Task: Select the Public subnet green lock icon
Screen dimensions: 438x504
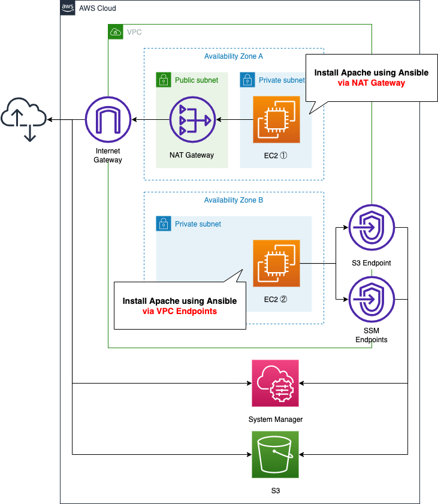Action: (x=163, y=80)
